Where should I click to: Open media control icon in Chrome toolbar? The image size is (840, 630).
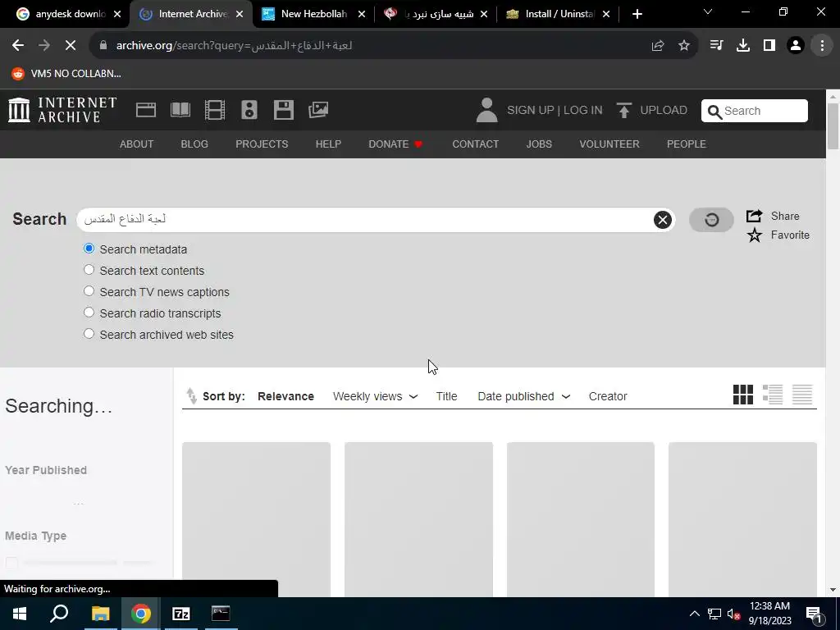(x=717, y=46)
